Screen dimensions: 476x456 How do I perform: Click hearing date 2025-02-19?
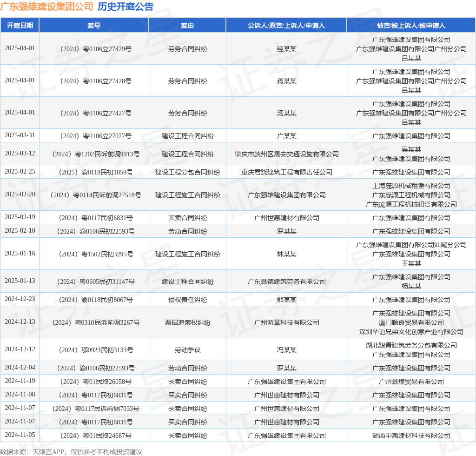tap(20, 217)
